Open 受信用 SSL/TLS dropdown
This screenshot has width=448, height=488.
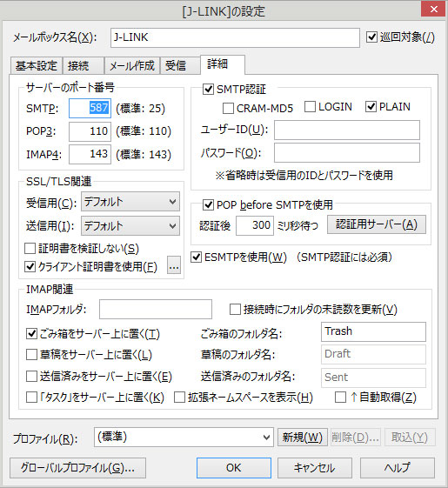[x=130, y=202]
